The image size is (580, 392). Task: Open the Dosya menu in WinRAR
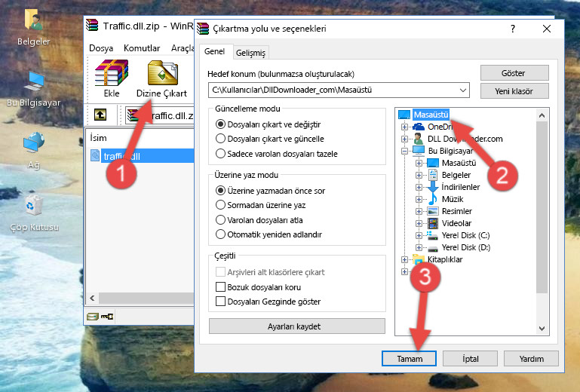(x=101, y=48)
